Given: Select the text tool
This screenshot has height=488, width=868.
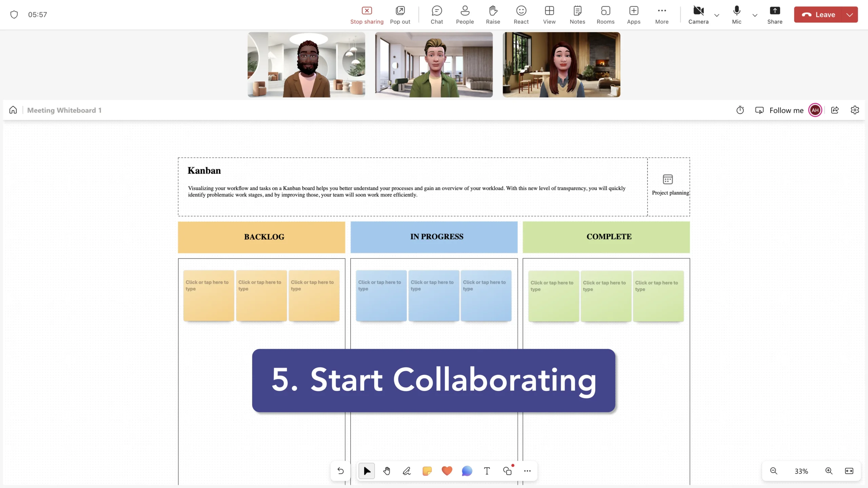Looking at the screenshot, I should coord(487,471).
